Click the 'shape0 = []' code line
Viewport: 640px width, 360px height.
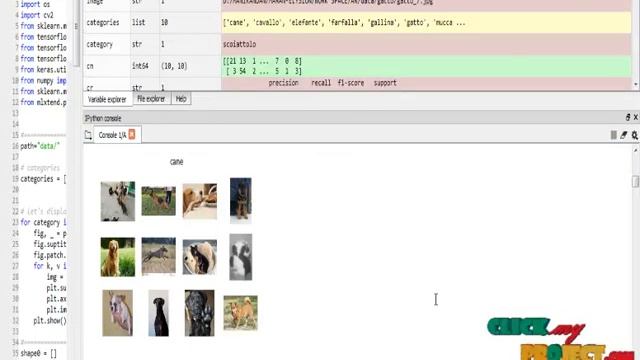click(39, 353)
